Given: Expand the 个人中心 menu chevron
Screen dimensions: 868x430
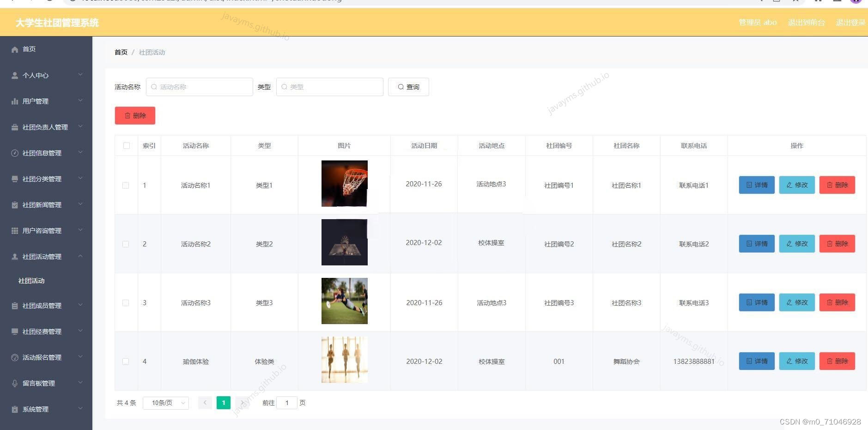Looking at the screenshot, I should click(x=80, y=74).
